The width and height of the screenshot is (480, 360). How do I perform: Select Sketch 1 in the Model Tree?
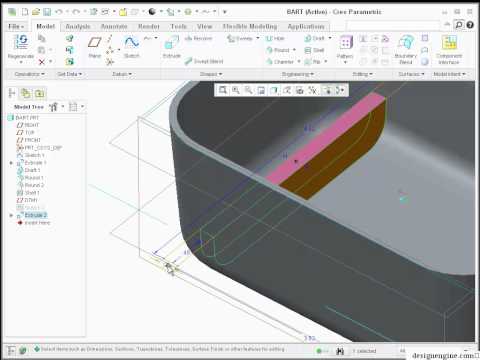pyautogui.click(x=30, y=155)
